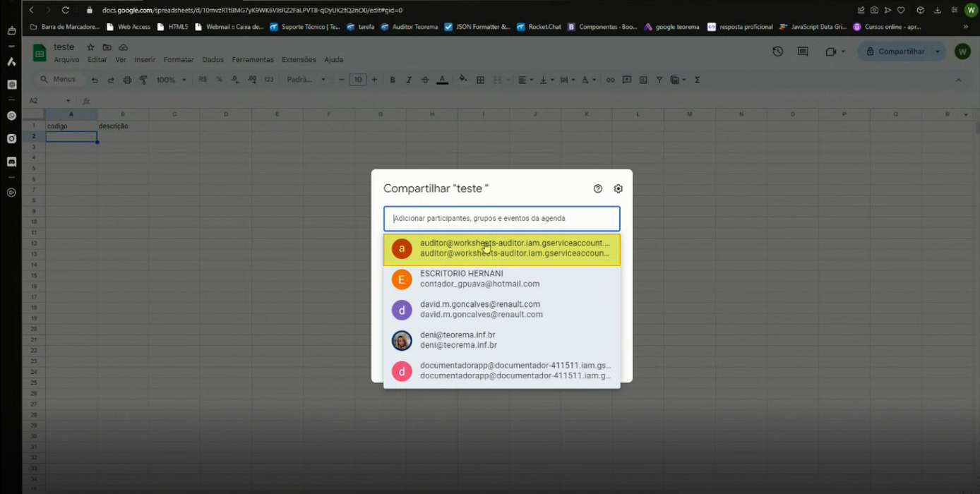Screen dimensions: 980x494
Task: Open version history clock icon
Action: [x=777, y=52]
